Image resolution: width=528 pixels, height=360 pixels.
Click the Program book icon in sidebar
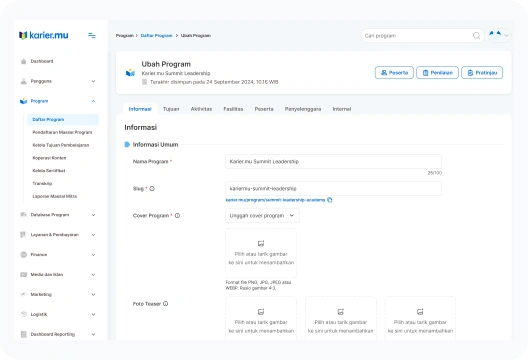(x=24, y=101)
